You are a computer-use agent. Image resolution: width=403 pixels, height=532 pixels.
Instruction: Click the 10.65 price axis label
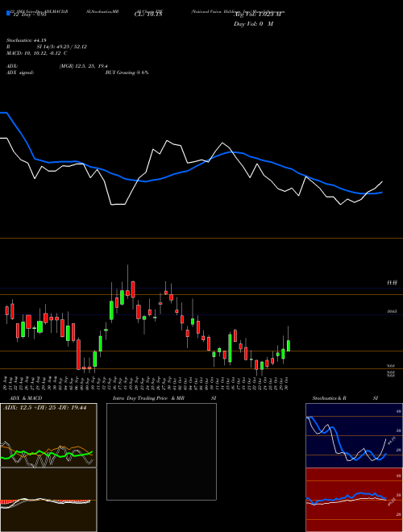click(x=392, y=311)
